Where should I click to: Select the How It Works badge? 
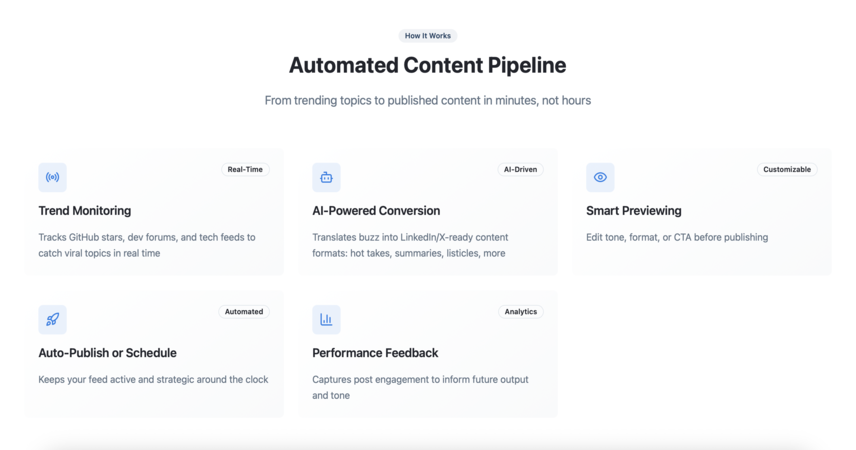click(x=428, y=35)
